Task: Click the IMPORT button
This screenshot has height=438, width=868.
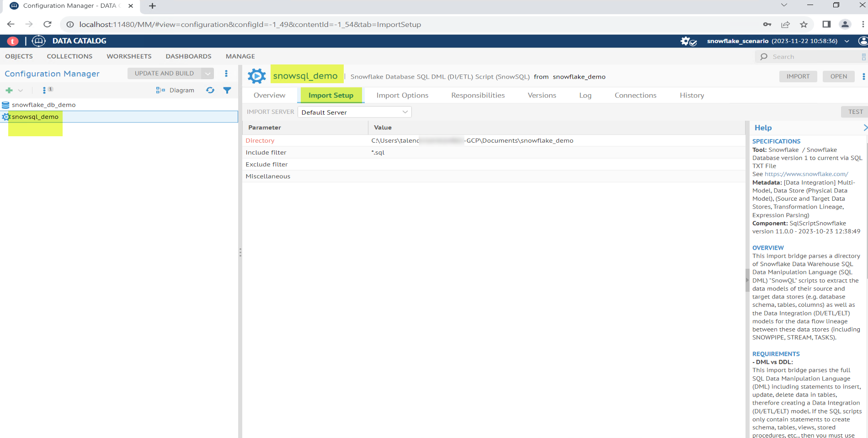Action: coord(798,76)
